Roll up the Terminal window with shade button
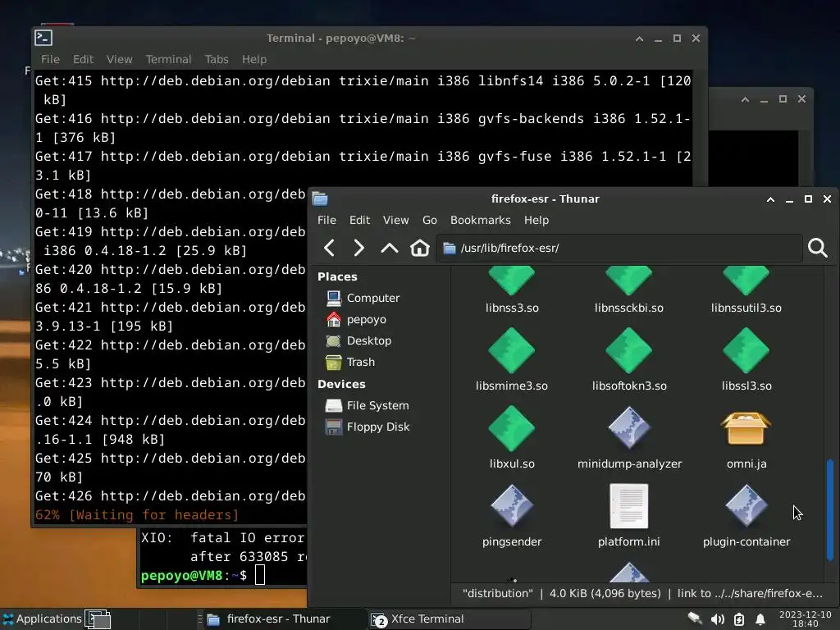This screenshot has width=840, height=630. [x=639, y=39]
